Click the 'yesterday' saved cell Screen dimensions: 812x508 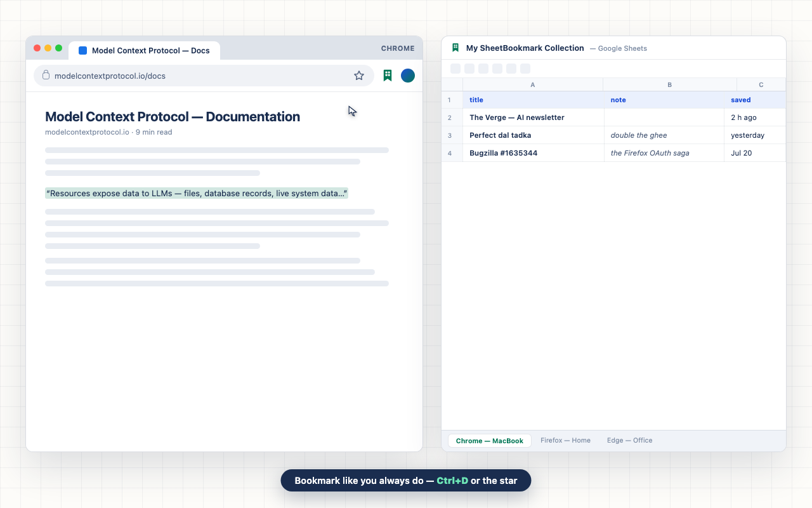pyautogui.click(x=755, y=135)
